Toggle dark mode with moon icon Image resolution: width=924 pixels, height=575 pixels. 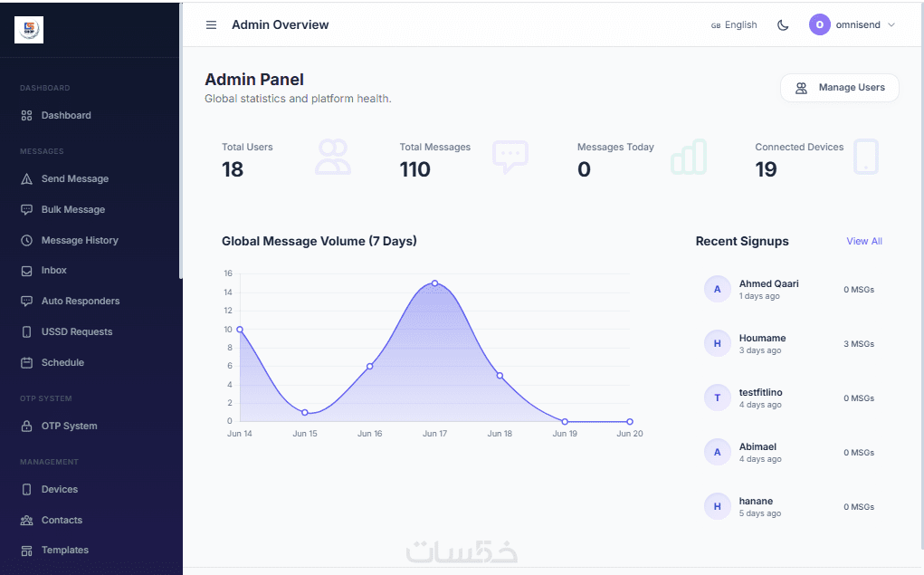783,24
